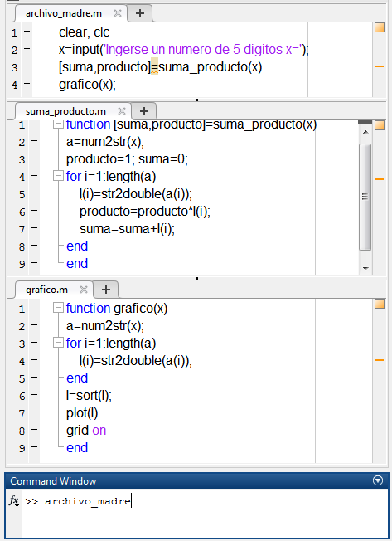Set breakpoint on line 2 of archivo_madre.m
Viewport: 392px width, 541px height.
point(27,49)
